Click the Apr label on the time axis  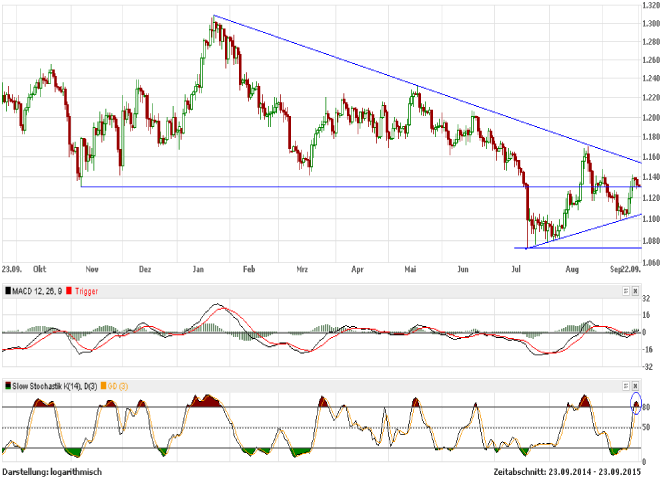[358, 269]
